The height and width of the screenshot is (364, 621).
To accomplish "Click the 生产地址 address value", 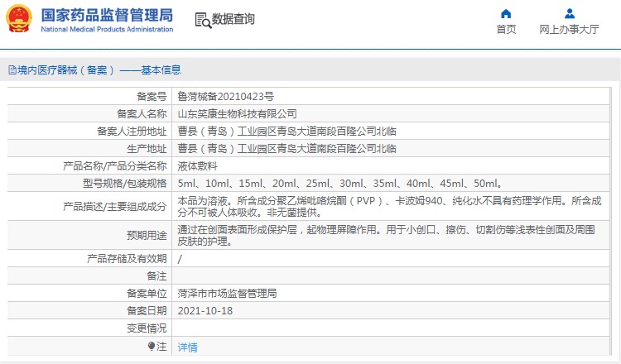I will [x=287, y=148].
